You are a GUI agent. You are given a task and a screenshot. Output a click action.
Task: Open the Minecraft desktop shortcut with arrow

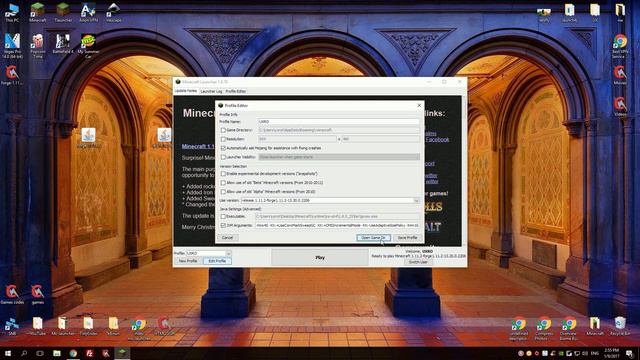click(x=38, y=12)
